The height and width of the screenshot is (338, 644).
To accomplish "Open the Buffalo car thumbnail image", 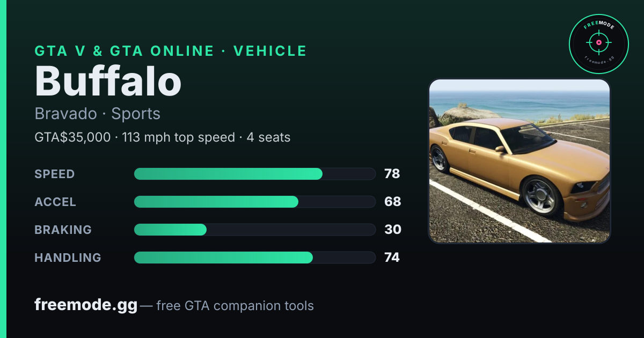I will [519, 161].
